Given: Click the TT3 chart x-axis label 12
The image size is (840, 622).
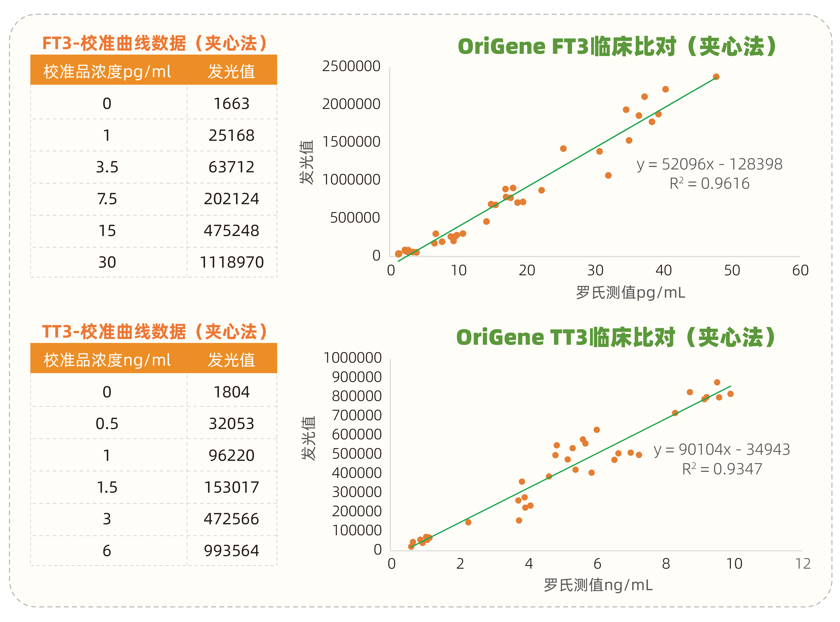Looking at the screenshot, I should (x=803, y=564).
